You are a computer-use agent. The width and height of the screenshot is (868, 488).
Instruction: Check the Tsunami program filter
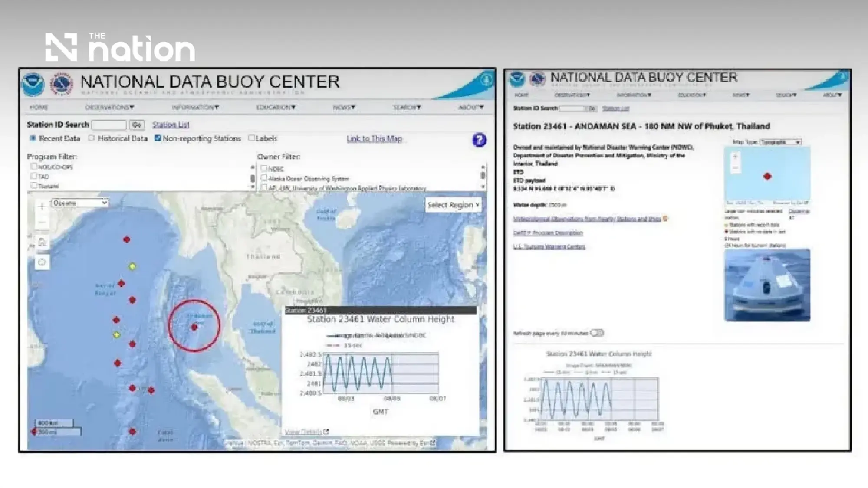[33, 185]
